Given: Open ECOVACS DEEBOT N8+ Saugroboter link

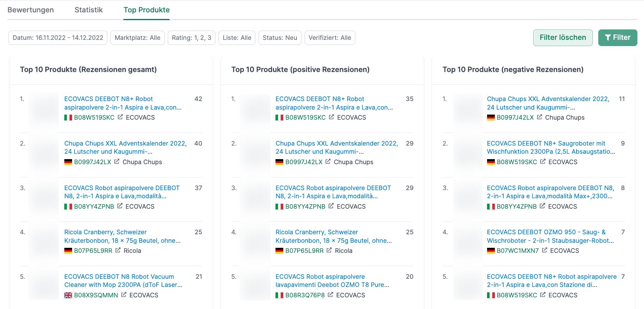Looking at the screenshot, I should (x=551, y=148).
